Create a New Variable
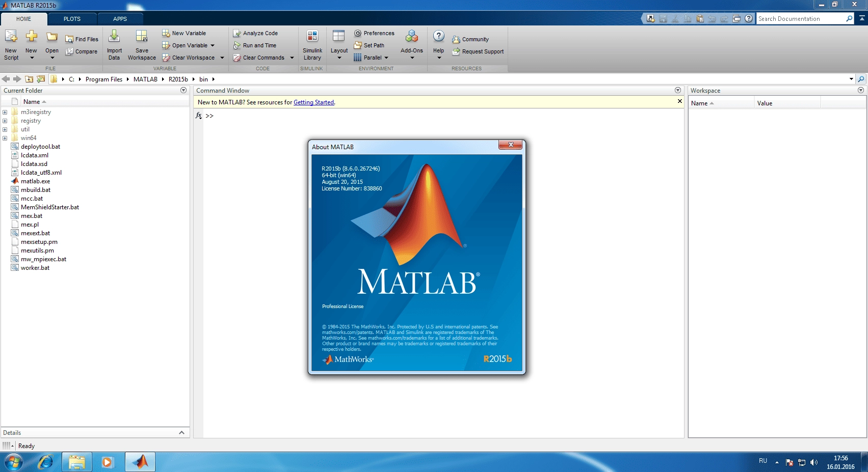 (184, 33)
